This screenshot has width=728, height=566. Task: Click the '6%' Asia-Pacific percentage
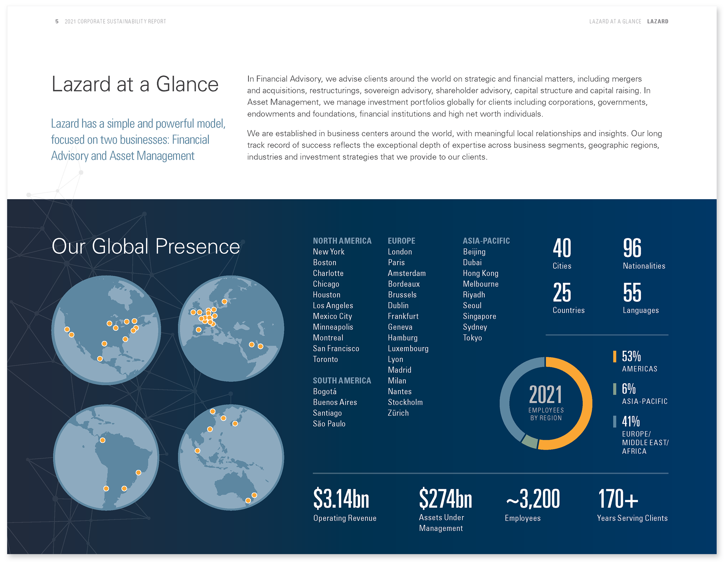pos(629,389)
